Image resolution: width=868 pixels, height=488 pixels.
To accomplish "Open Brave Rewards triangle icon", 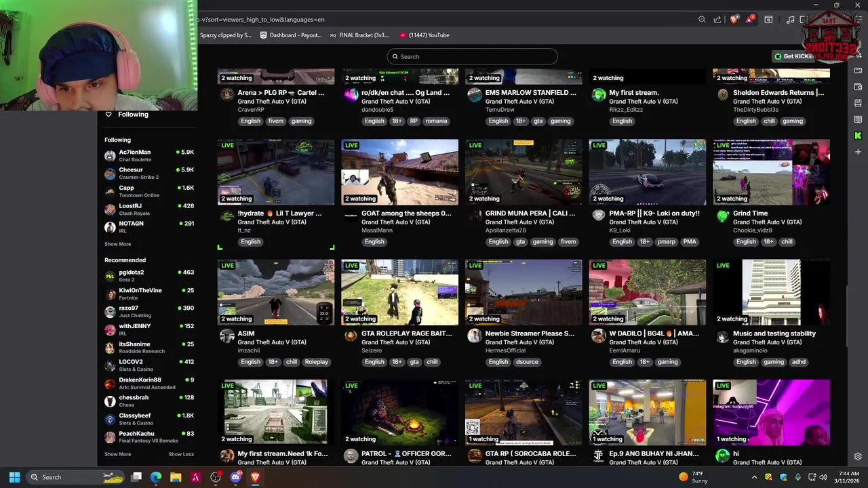I will tap(749, 20).
